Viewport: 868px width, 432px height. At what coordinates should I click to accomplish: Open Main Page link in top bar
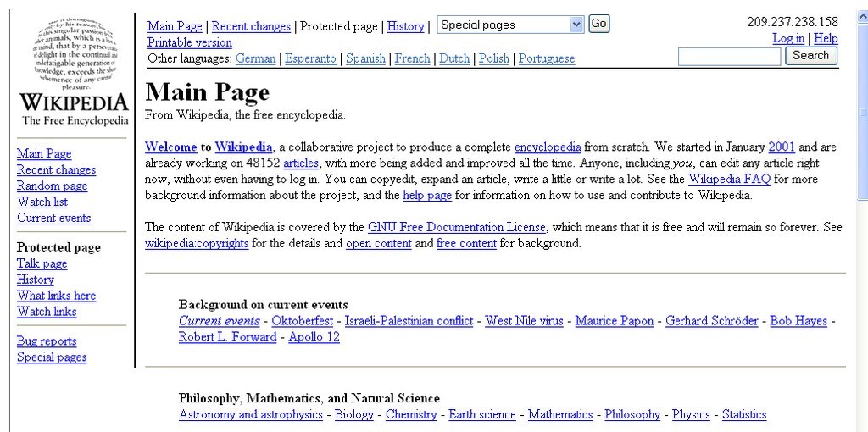pos(175,26)
